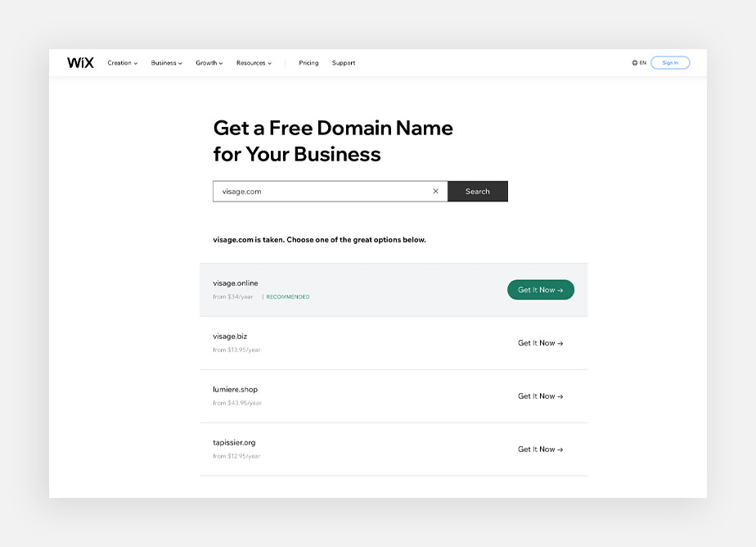
Task: Click Get It Now for tapissier.org
Action: [x=541, y=449]
